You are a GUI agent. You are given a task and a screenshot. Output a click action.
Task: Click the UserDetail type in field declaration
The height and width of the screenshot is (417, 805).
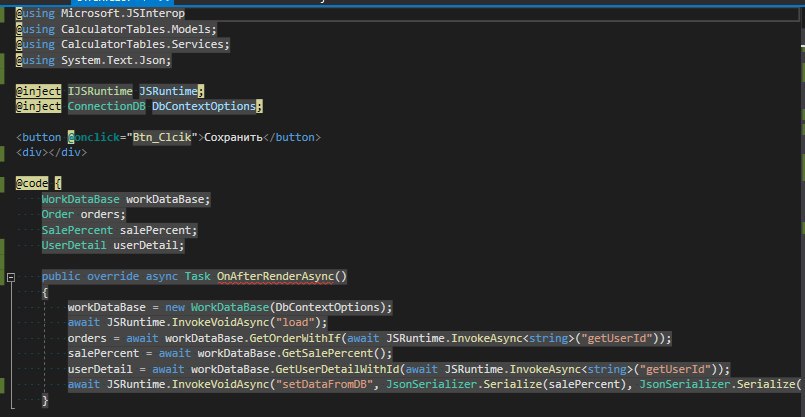[74, 245]
